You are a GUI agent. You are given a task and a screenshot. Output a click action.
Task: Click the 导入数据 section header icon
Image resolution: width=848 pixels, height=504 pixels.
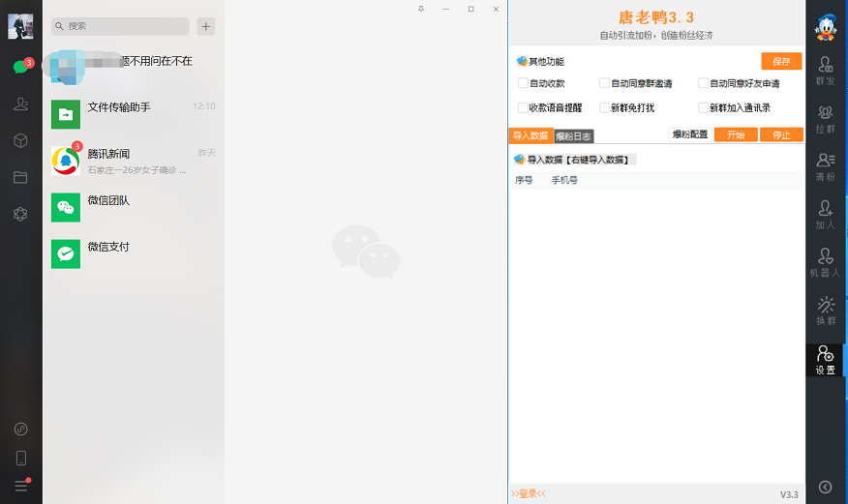tap(520, 159)
